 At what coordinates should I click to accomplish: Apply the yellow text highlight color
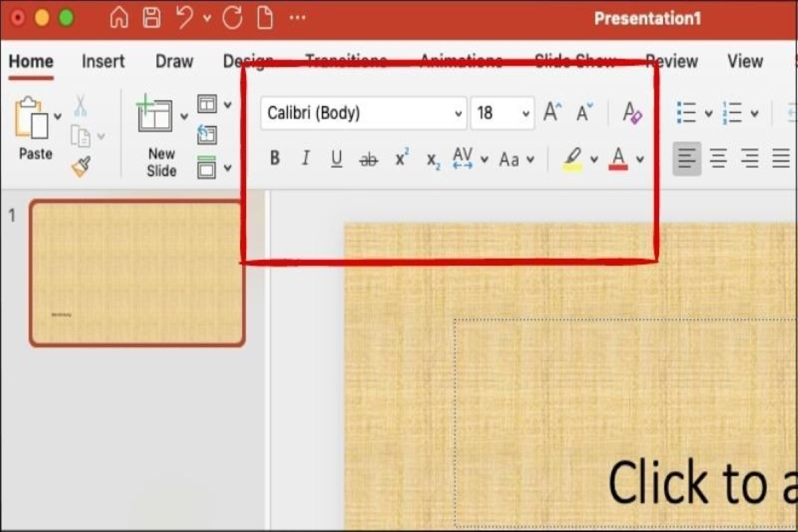coord(573,159)
